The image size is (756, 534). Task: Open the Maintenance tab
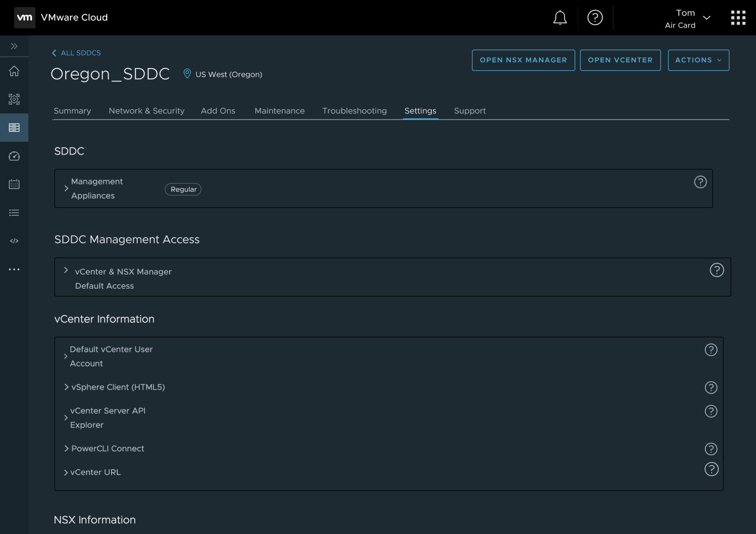pos(280,111)
